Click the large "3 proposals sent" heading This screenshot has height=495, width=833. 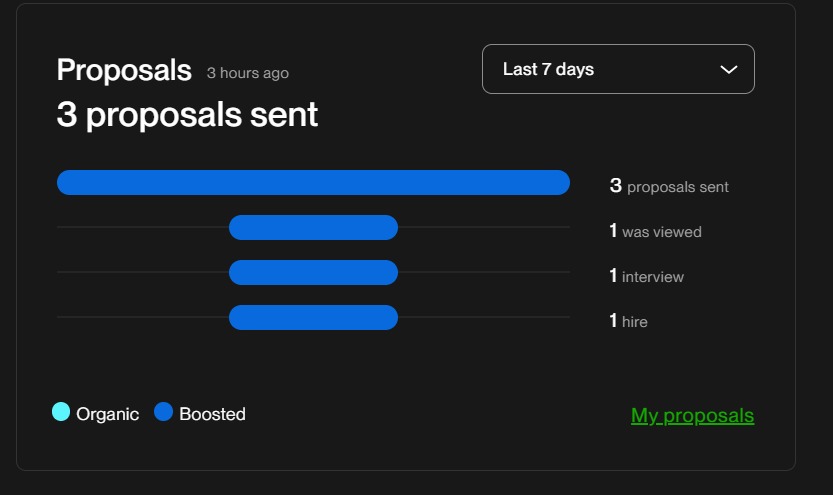tap(187, 115)
